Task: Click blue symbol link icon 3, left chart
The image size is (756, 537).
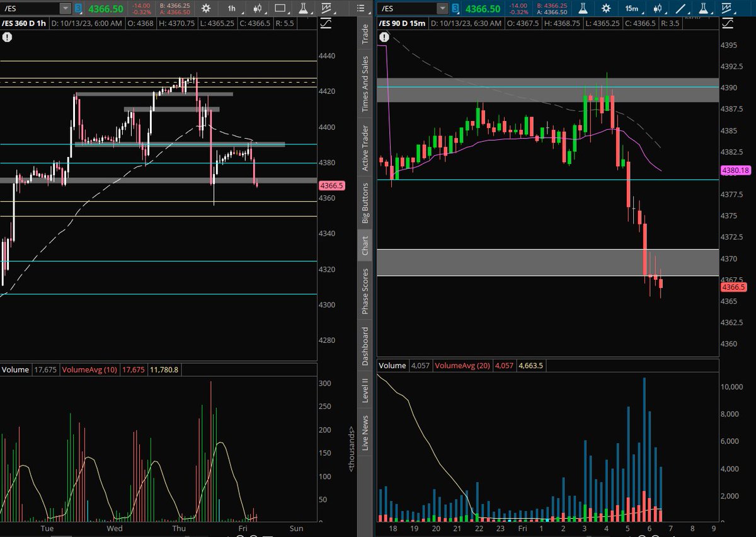Action: click(78, 8)
